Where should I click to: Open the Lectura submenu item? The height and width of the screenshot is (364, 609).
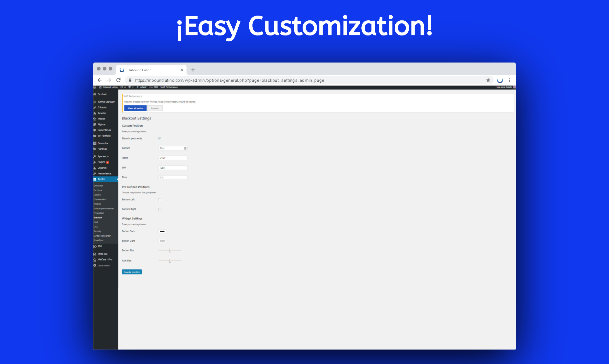pyautogui.click(x=97, y=195)
